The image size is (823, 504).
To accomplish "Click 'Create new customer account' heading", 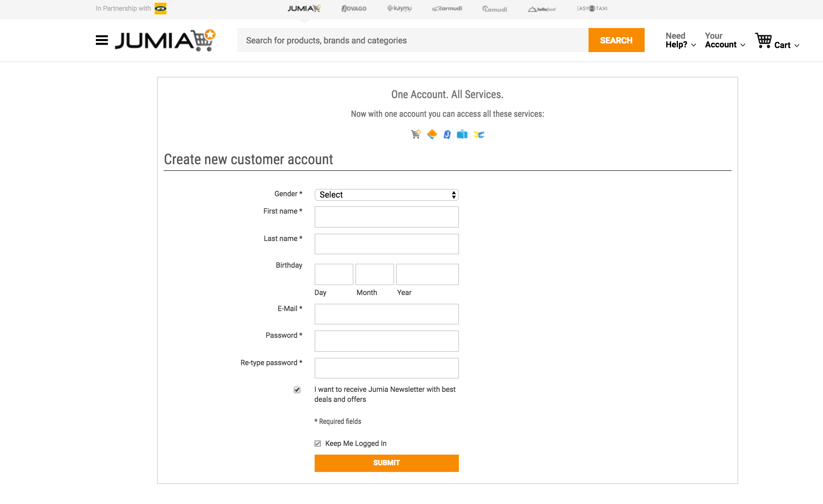I will coord(249,160).
